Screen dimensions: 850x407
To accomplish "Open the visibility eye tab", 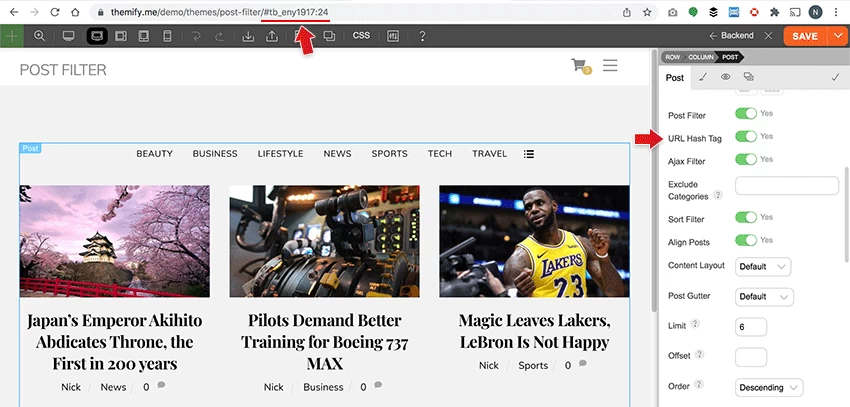I will 725,77.
